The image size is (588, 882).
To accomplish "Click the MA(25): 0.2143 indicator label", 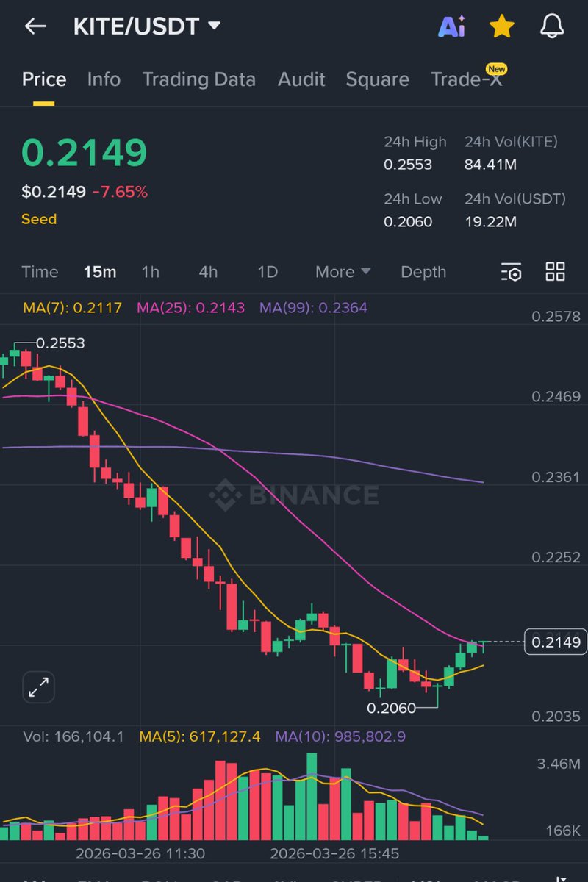I will click(x=191, y=308).
